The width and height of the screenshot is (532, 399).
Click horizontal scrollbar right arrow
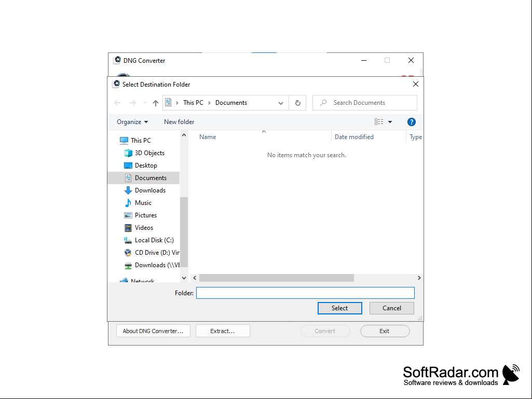419,278
